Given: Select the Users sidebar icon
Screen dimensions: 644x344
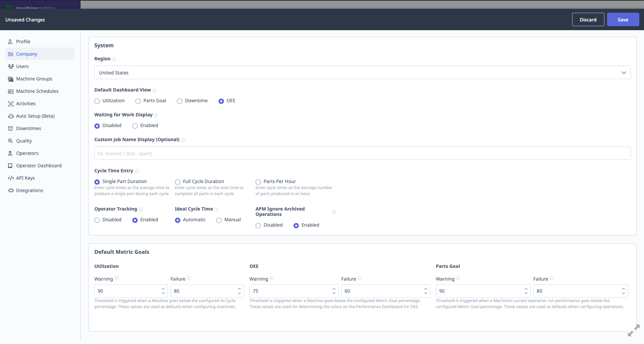Looking at the screenshot, I should point(22,66).
